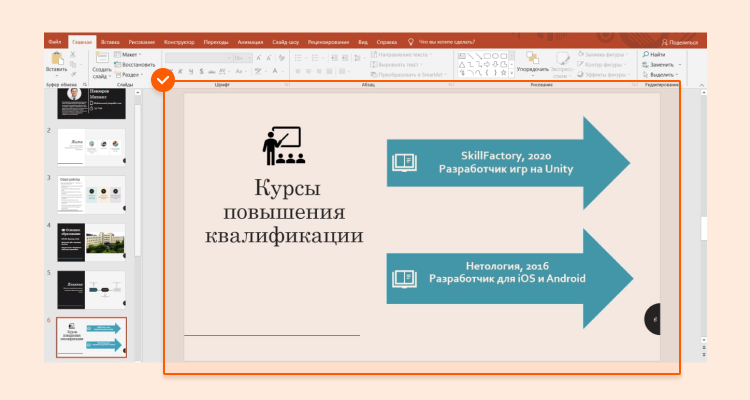This screenshot has height=400, width=750.
Task: Toggle strikethrough abc formatting
Action: [211, 71]
